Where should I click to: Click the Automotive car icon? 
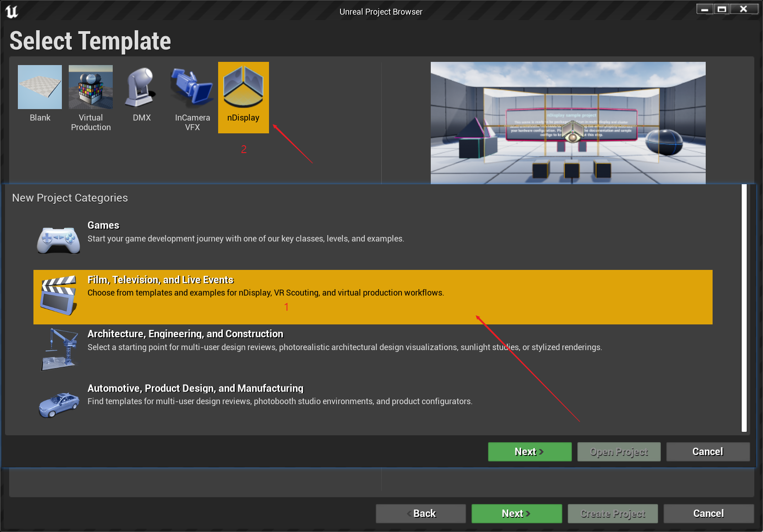(59, 405)
